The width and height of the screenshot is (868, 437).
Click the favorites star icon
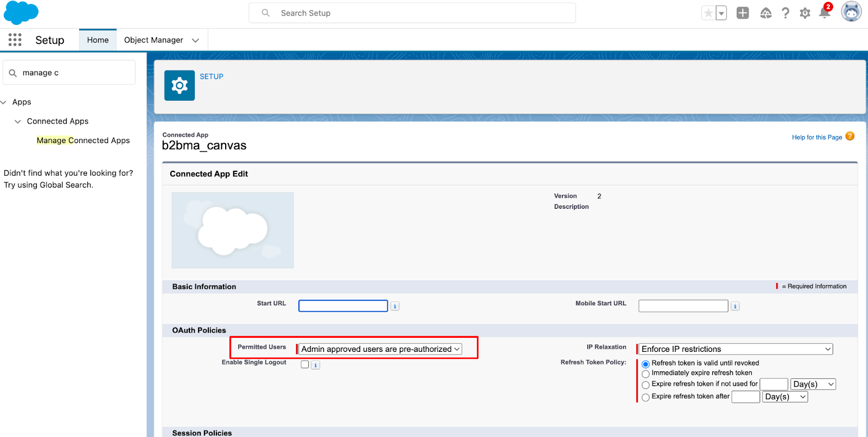pos(709,13)
